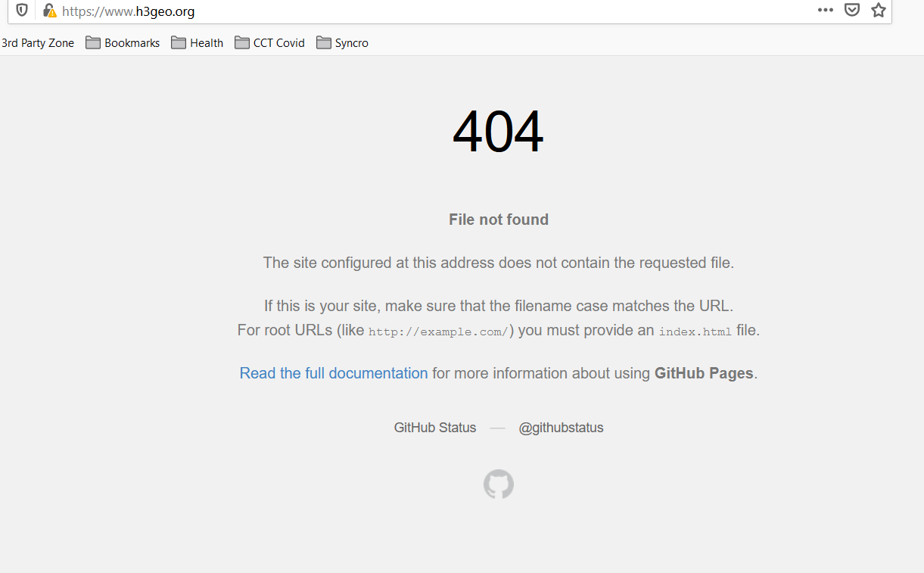Open the @githubstatus link

pos(561,428)
